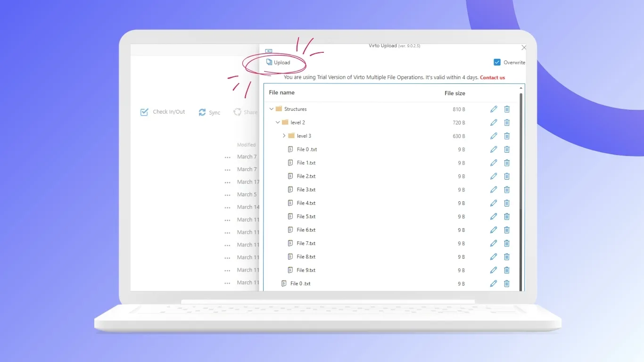Delete File 5.txt with its trash icon

[507, 216]
